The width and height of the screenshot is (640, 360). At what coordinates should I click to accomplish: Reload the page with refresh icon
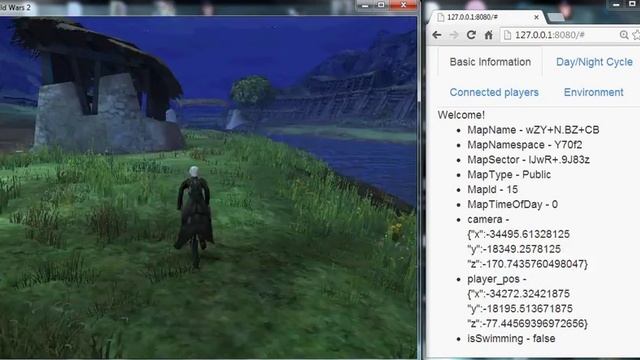click(471, 35)
